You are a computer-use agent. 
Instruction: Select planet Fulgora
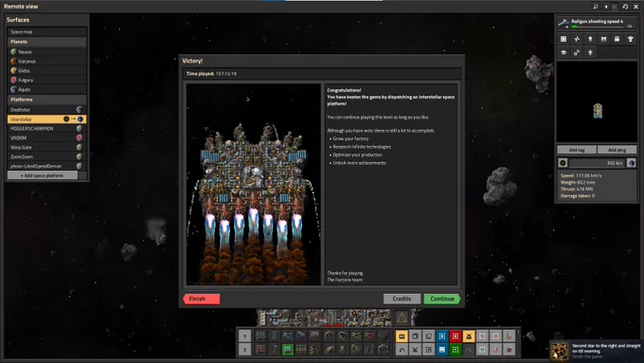[46, 81]
